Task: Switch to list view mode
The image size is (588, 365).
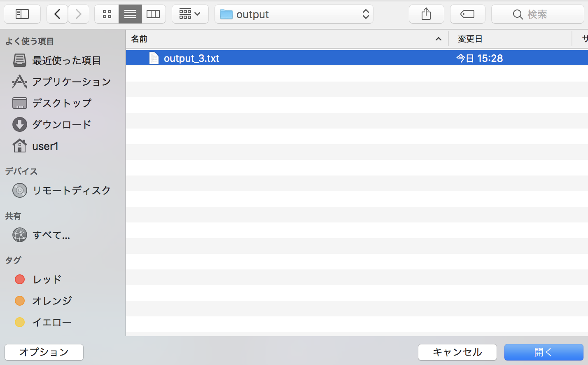Action: (x=130, y=14)
